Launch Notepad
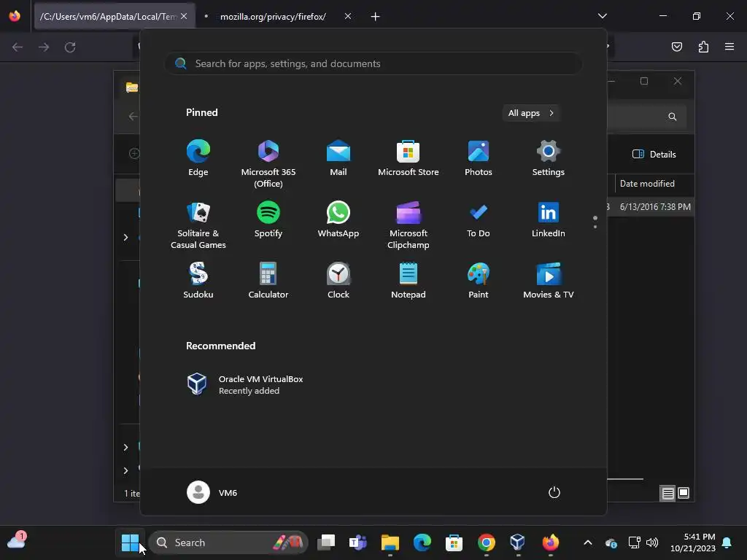This screenshot has width=747, height=560. click(409, 281)
